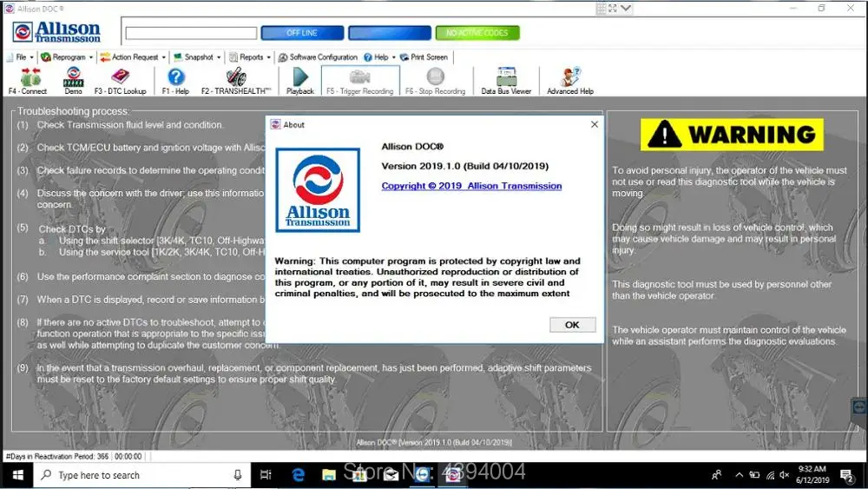Open File Explorer from the taskbar
The image size is (868, 489).
point(329,474)
